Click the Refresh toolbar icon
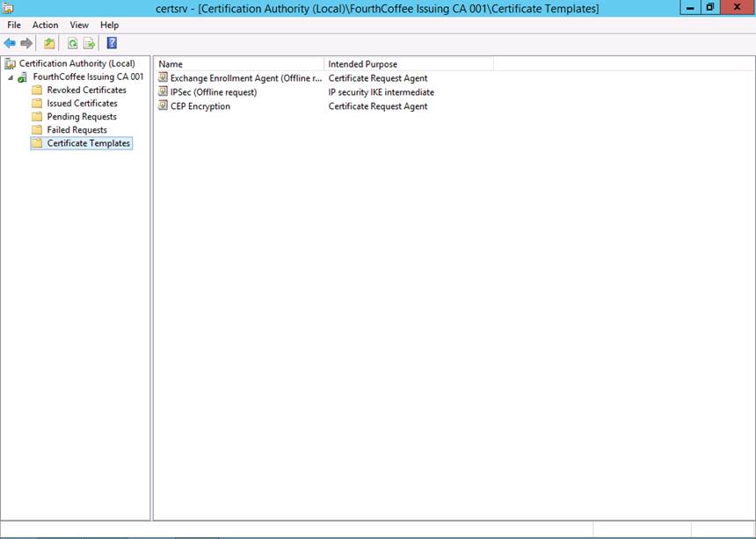The height and width of the screenshot is (539, 756). pos(73,43)
